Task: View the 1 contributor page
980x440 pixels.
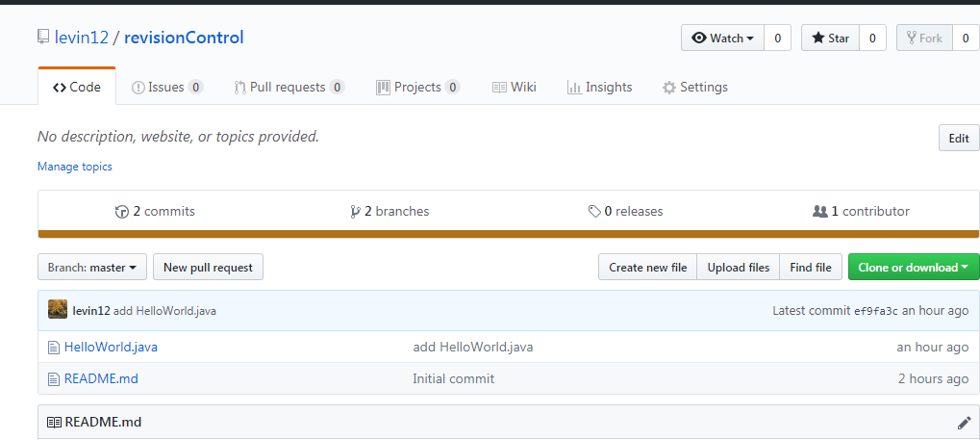Action: pyautogui.click(x=862, y=212)
